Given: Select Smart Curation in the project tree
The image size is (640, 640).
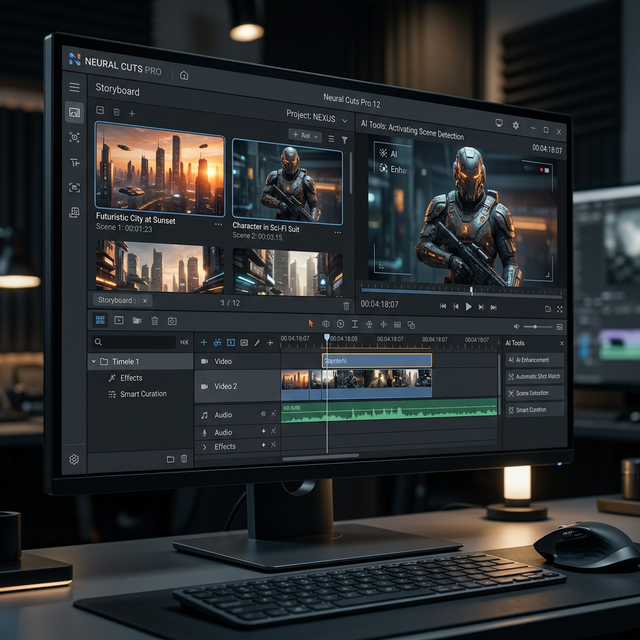Looking at the screenshot, I should point(144,394).
